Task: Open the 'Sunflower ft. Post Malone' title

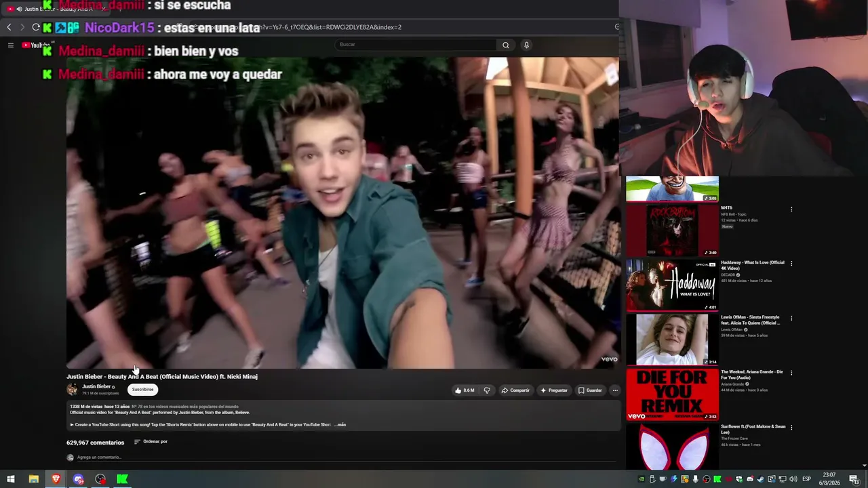Action: click(x=753, y=429)
